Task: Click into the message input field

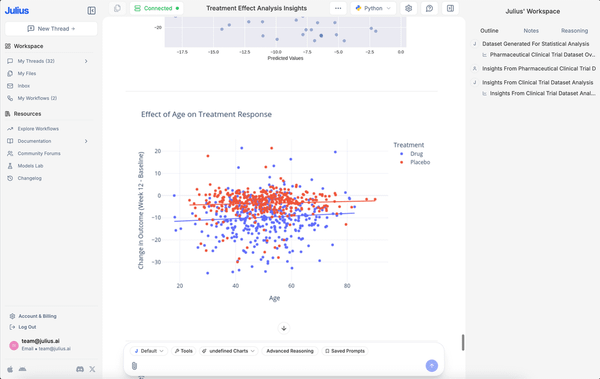Action: pos(281,366)
